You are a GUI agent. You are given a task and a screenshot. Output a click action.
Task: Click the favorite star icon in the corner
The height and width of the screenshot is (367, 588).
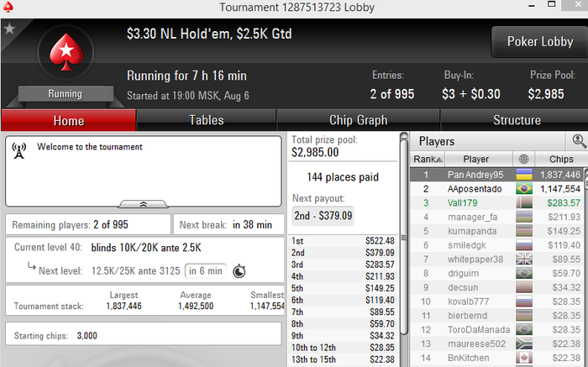pyautogui.click(x=9, y=29)
